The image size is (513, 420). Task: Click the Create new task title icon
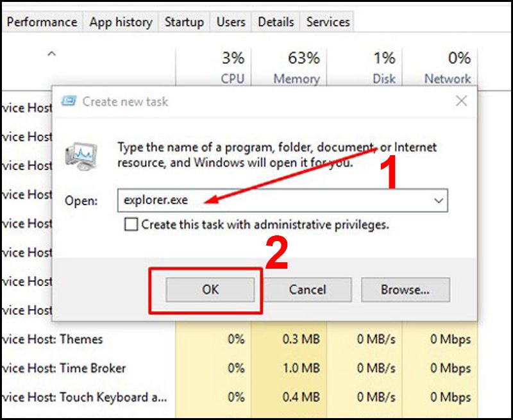pyautogui.click(x=69, y=101)
